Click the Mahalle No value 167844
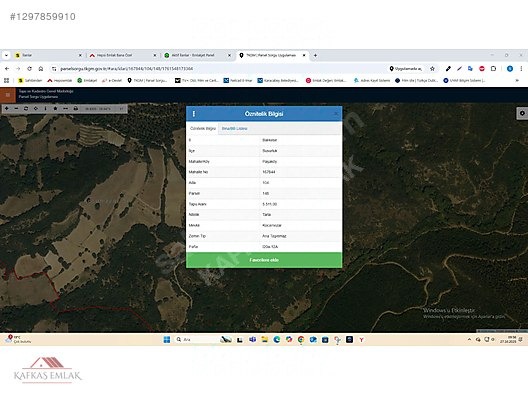Viewport: 528px width, 396px height. click(x=269, y=172)
